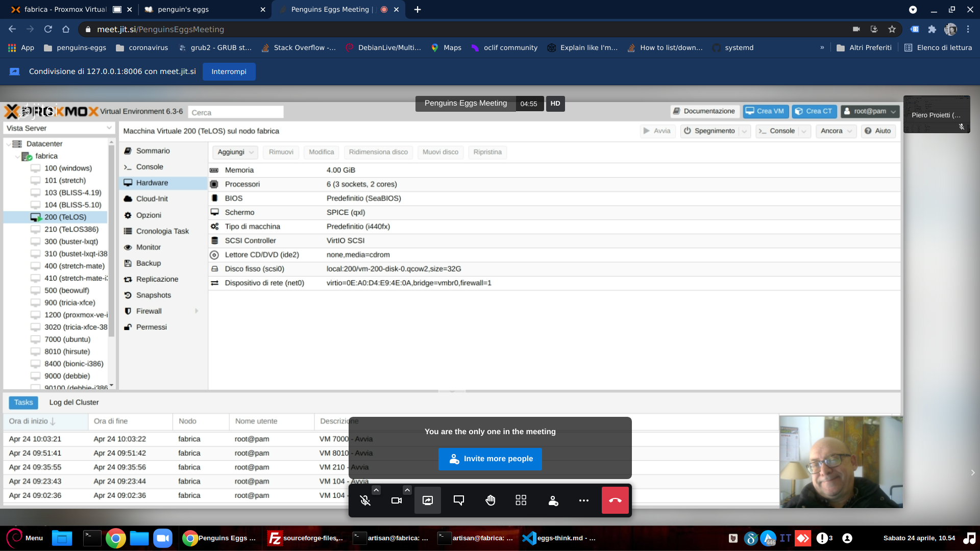Toggle camera in Jitsi toolbar
This screenshot has width=980, height=551.
397,500
